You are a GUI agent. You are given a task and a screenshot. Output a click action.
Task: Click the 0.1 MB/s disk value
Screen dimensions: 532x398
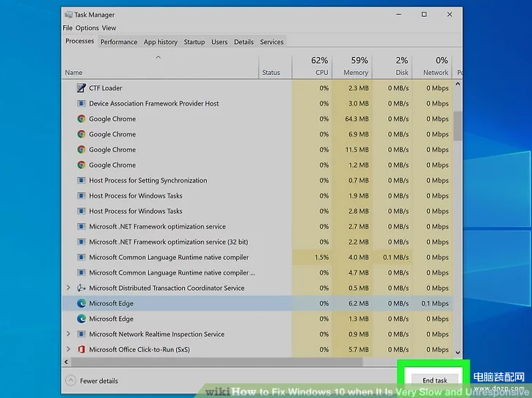coord(396,258)
